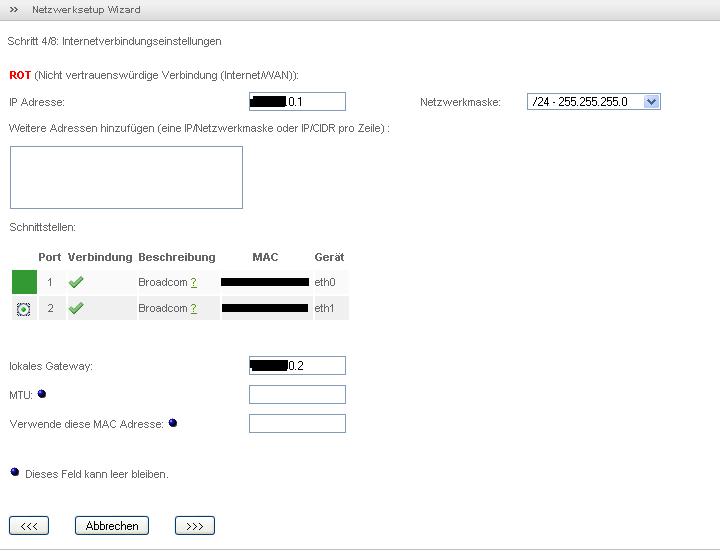Go back with the <<< button

[28, 526]
